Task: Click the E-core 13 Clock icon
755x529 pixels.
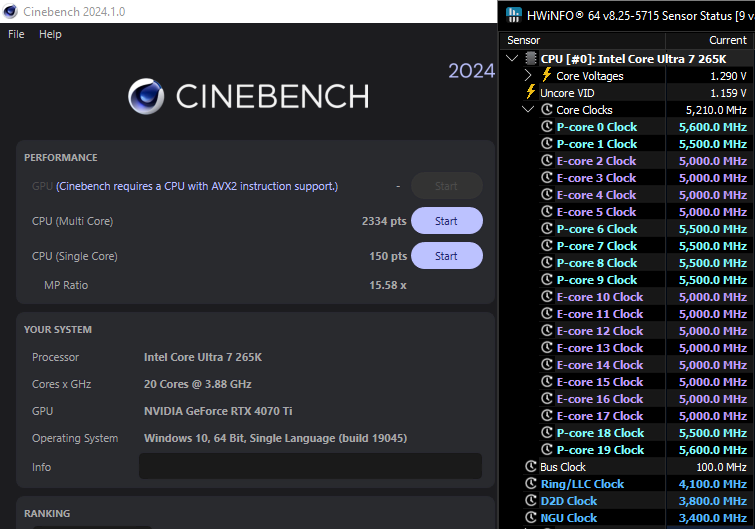Action: [547, 347]
